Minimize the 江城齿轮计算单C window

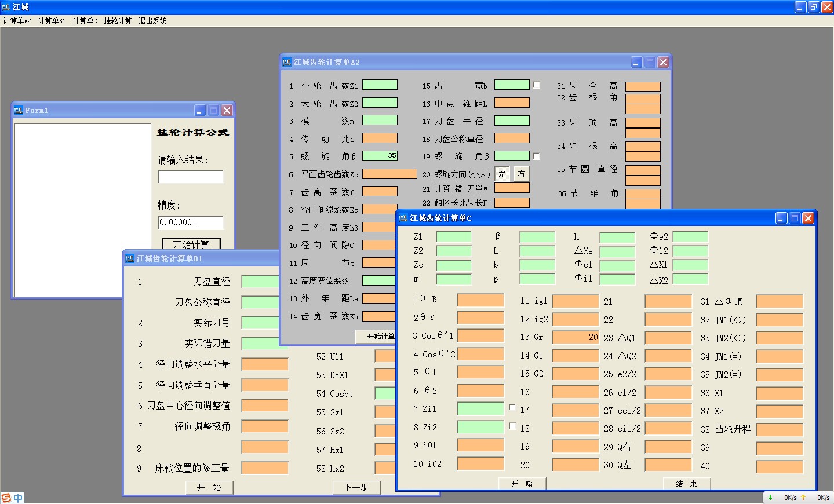(x=782, y=218)
